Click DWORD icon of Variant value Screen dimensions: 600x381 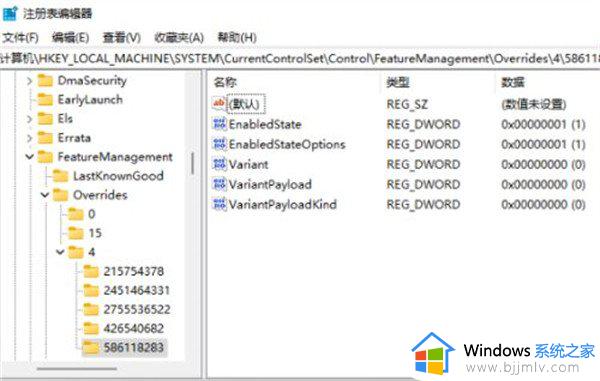(x=219, y=164)
